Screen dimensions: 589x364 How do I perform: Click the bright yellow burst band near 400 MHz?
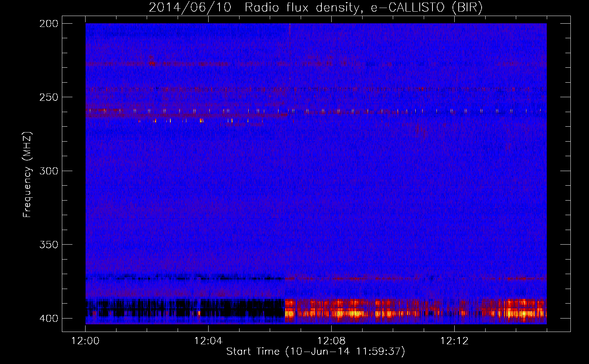click(x=415, y=310)
